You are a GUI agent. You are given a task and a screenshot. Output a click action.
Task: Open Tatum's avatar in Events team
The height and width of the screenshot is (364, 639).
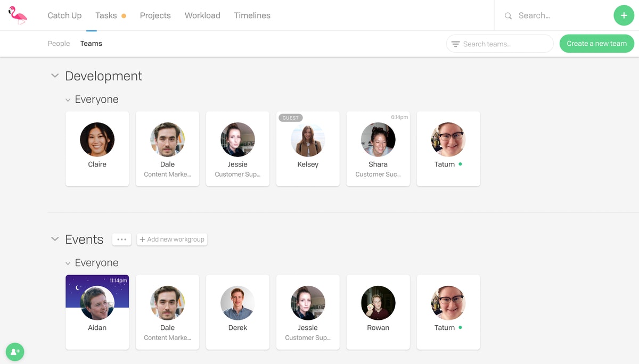[448, 303]
